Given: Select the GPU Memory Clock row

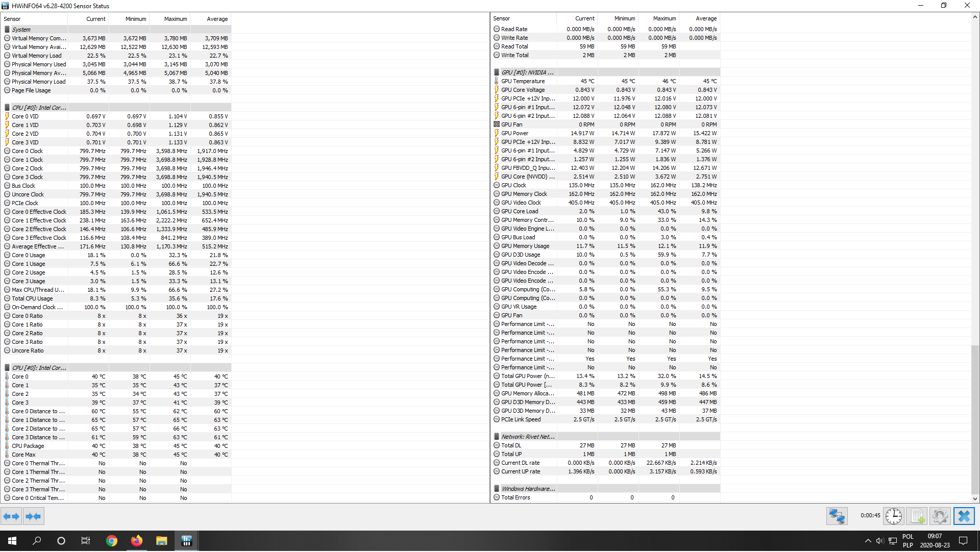Looking at the screenshot, I should pos(606,194).
